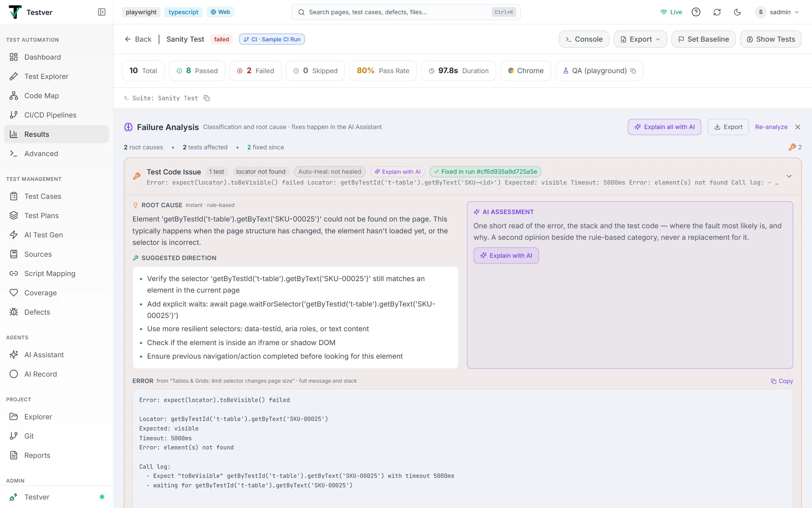Screen dimensions: 812x508
Task: Open Fixed in run #cf6d935a9d725a5e badge
Action: [485, 172]
